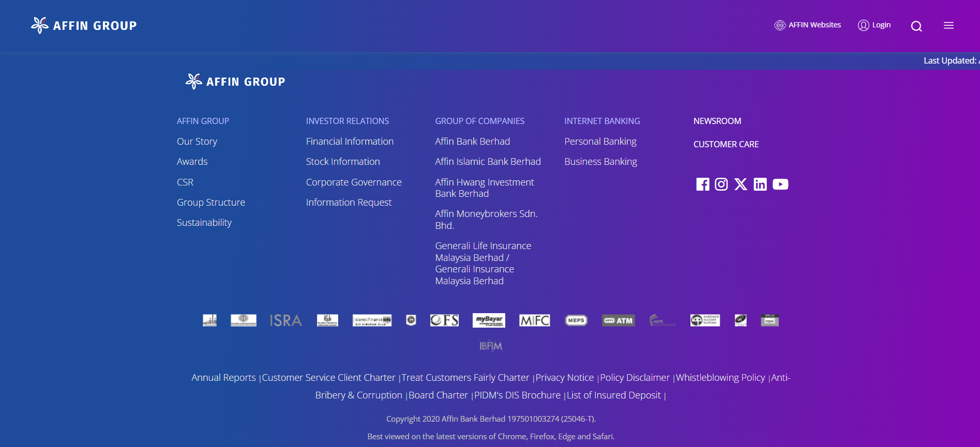The image size is (980, 447).
Task: Open Affin Hwang Investment Bank Berhad
Action: [485, 188]
